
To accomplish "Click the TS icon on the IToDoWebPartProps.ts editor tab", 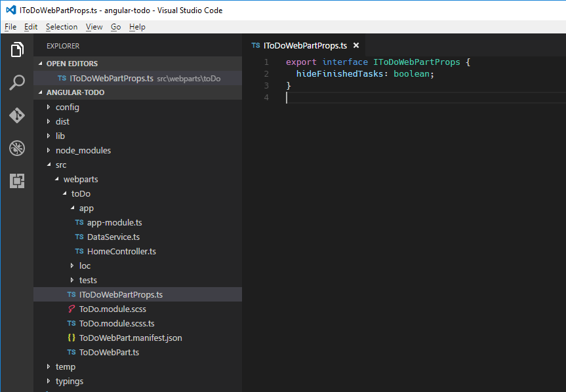I will (256, 45).
